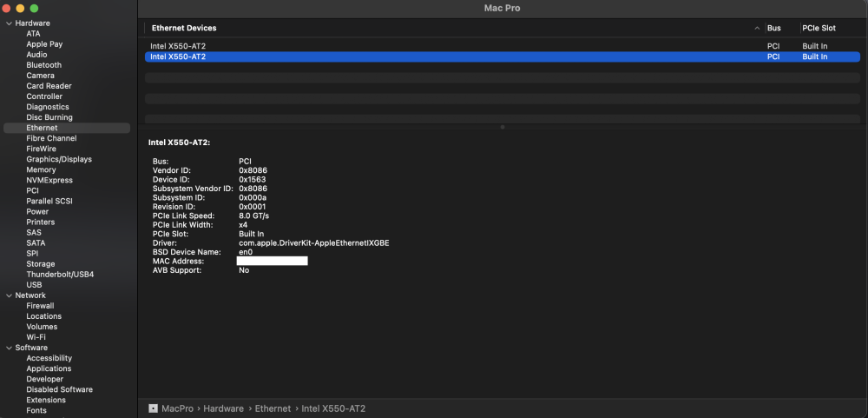The image size is (868, 418).
Task: Sort by Ethernet Devices column header
Action: [x=184, y=28]
